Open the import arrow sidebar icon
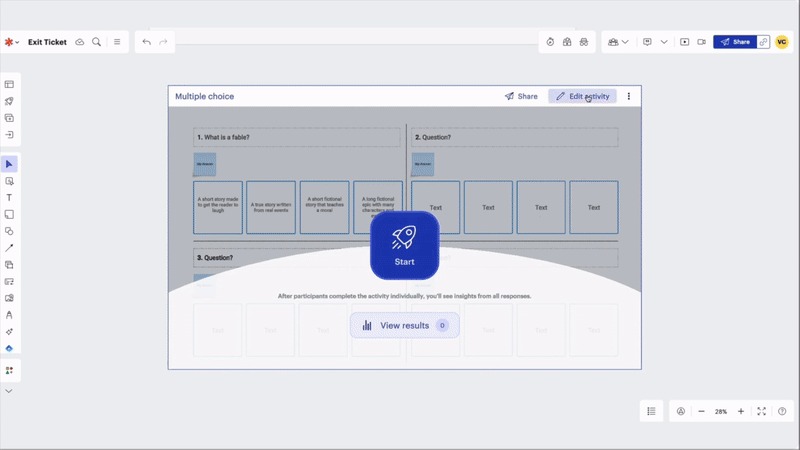Image resolution: width=800 pixels, height=450 pixels. click(9, 135)
